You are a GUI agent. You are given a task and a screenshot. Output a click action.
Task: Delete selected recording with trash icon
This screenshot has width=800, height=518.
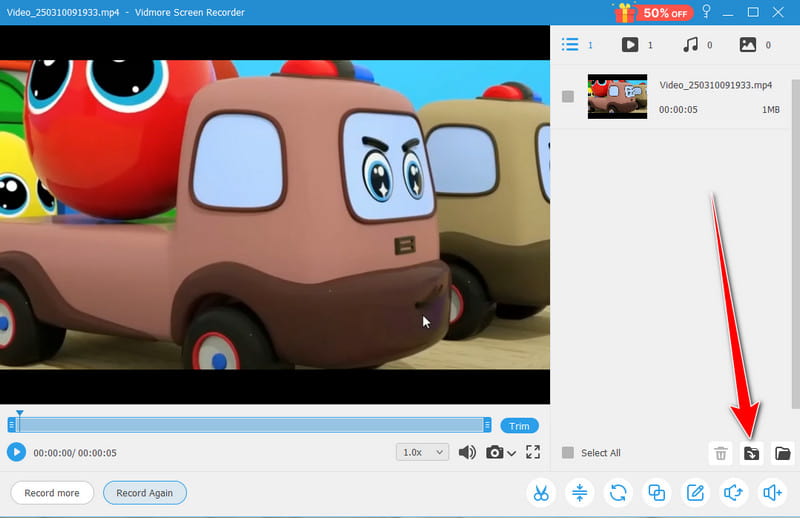pos(720,453)
